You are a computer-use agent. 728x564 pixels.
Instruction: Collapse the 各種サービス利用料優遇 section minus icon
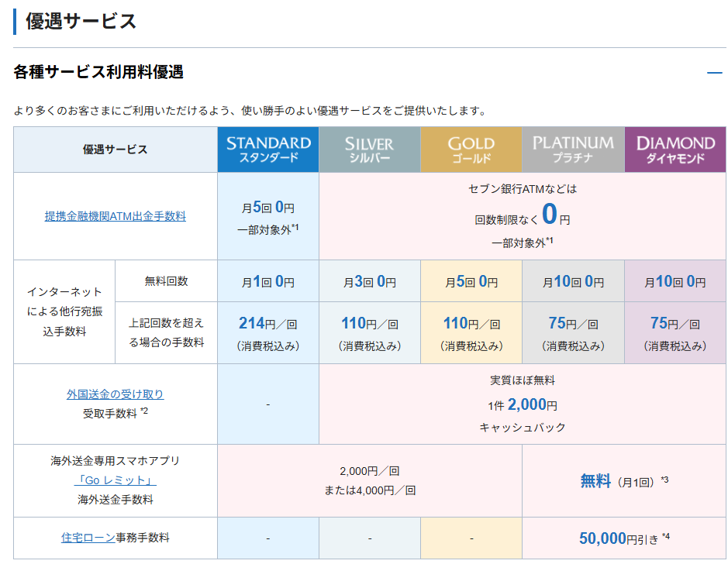714,73
